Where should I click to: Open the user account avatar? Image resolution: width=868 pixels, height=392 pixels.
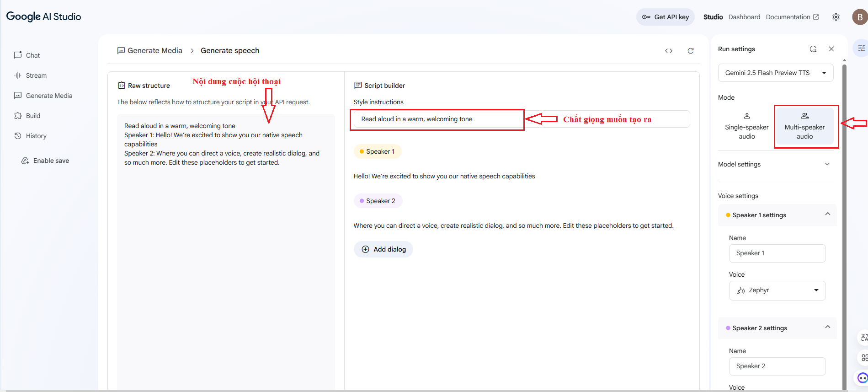tap(860, 17)
